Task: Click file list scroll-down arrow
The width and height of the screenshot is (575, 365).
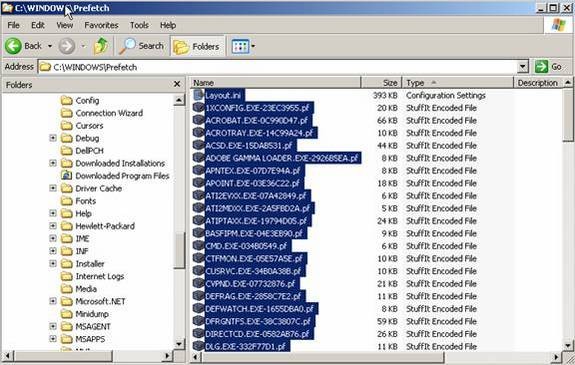Action: 568,345
